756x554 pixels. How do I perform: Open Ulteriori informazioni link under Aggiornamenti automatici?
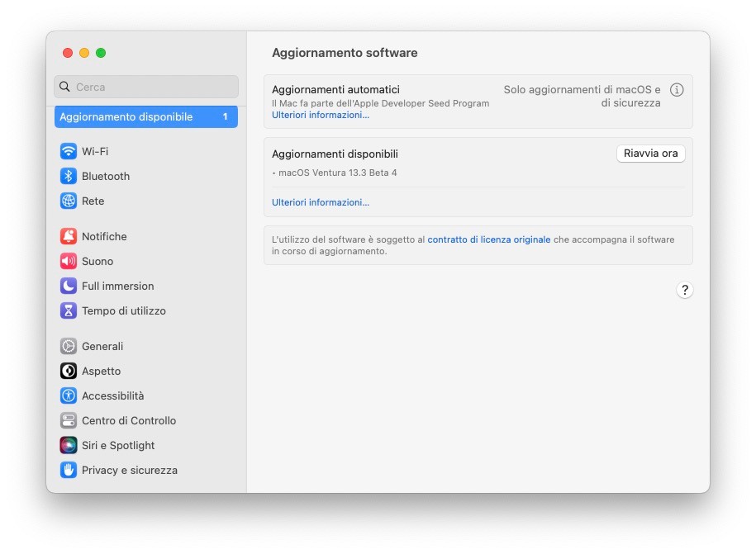pos(320,115)
